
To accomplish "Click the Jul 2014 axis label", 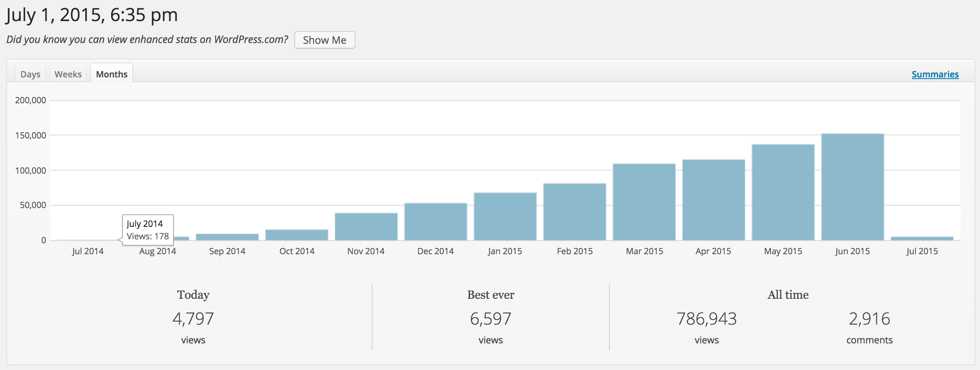I will [88, 251].
